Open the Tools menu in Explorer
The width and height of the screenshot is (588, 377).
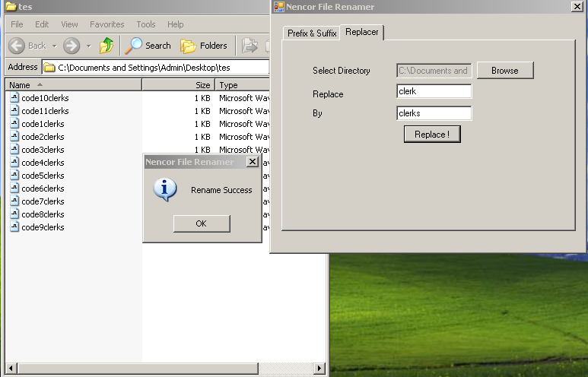coord(146,24)
